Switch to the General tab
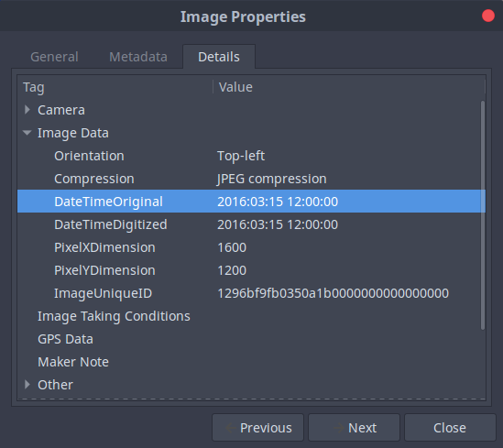The width and height of the screenshot is (503, 448). (54, 57)
